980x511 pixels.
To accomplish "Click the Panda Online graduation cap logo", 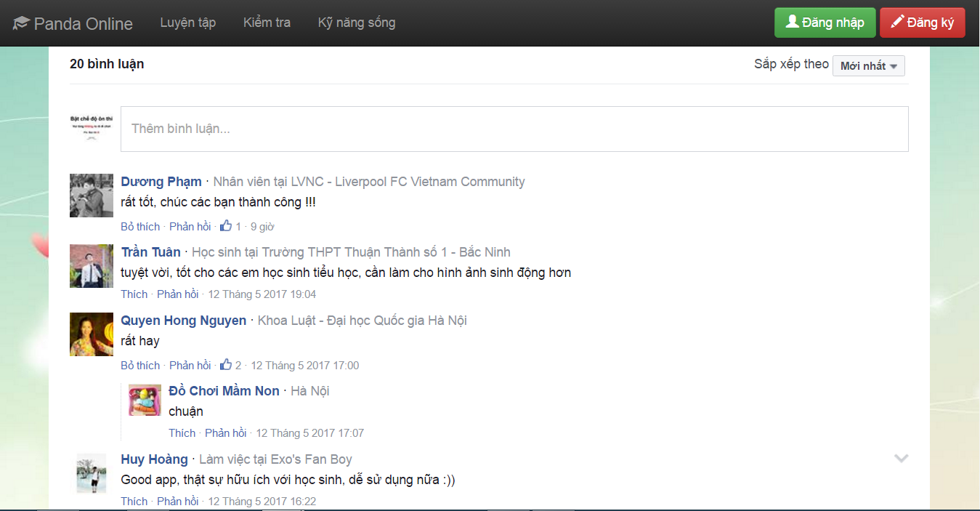I will [x=20, y=23].
